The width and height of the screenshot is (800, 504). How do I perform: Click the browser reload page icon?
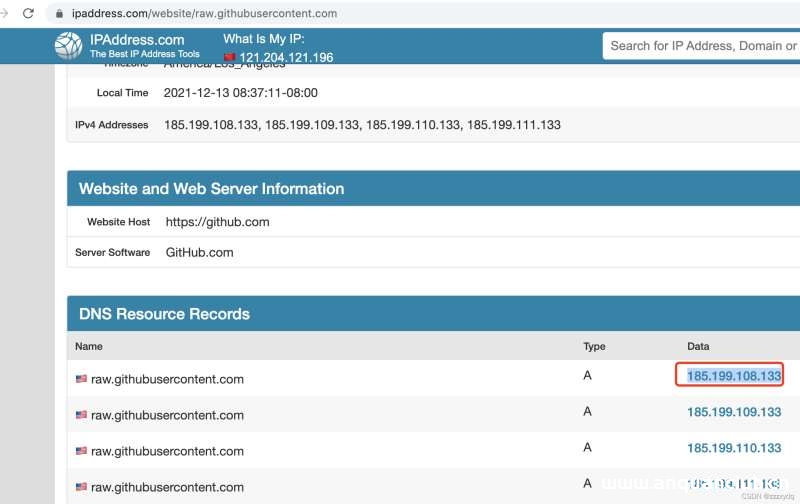point(27,14)
